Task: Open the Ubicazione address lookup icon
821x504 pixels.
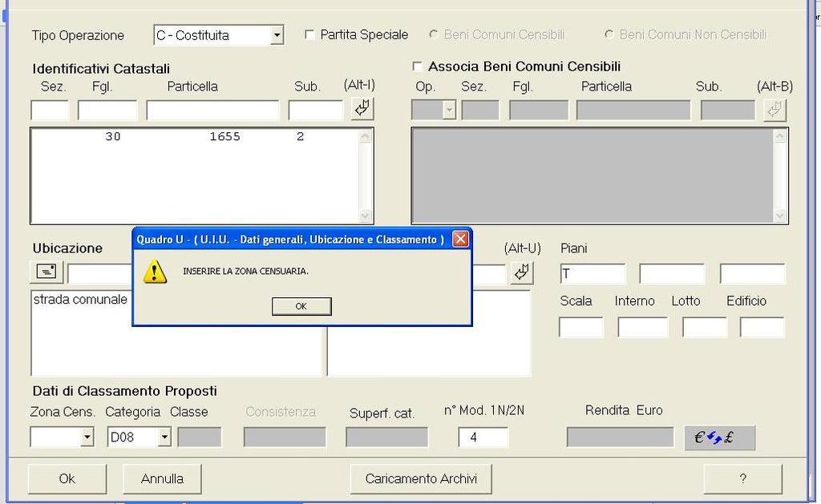Action: coord(47,273)
